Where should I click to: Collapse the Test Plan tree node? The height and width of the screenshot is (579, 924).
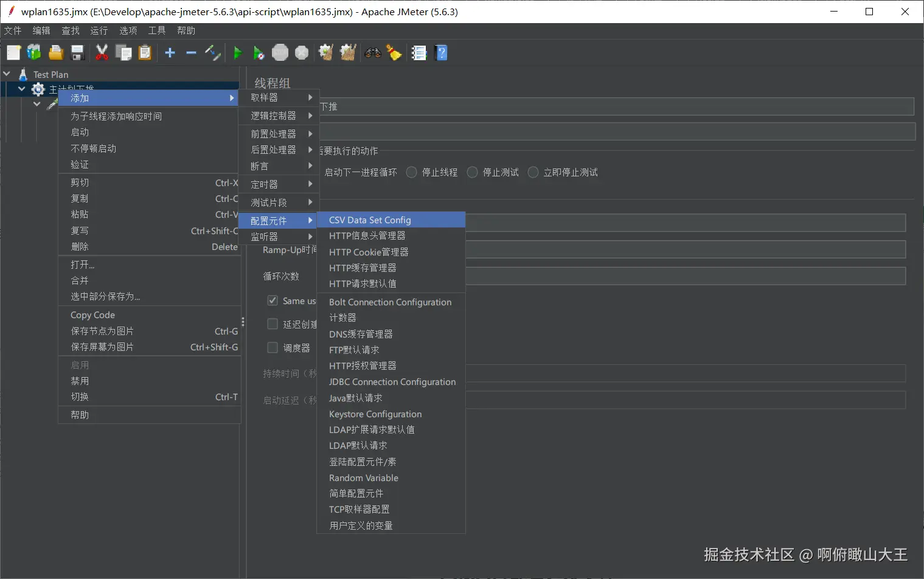(x=7, y=74)
